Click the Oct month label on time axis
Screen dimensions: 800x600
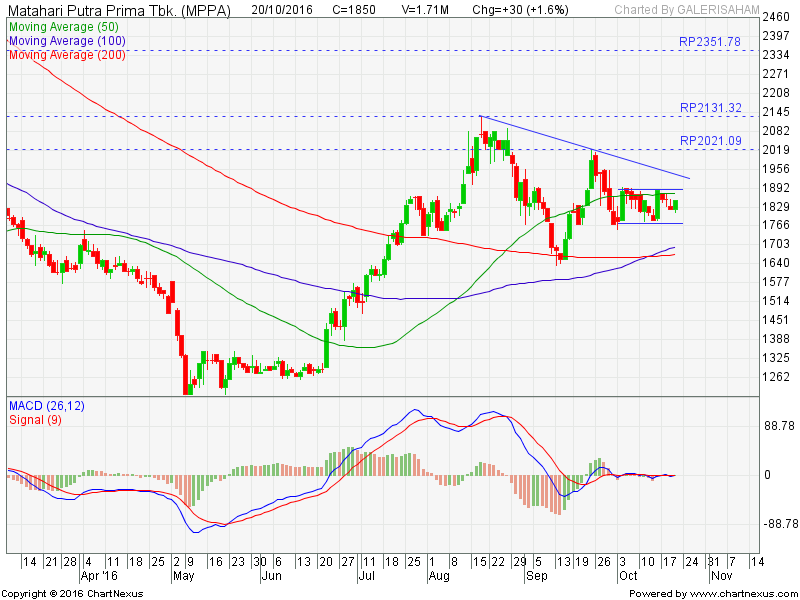(x=627, y=577)
